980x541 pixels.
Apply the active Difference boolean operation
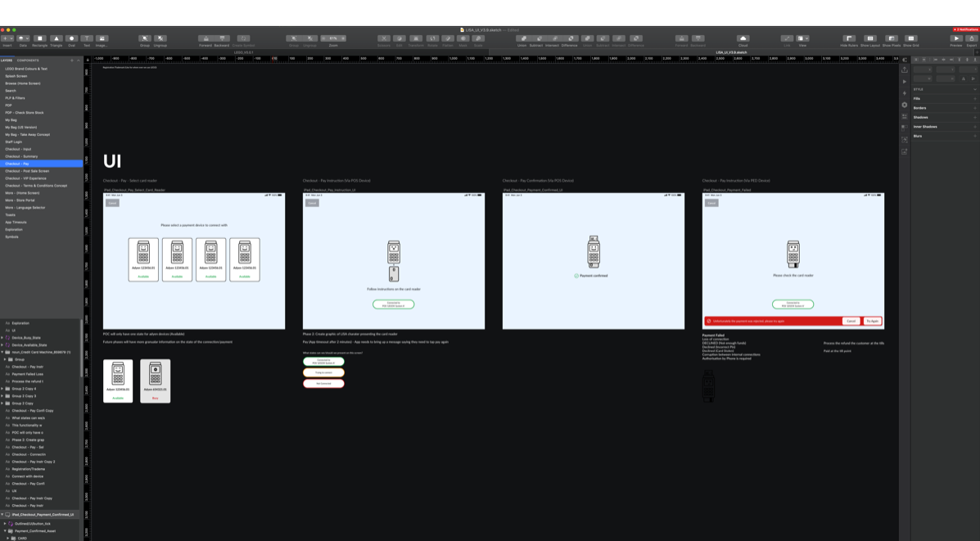click(x=569, y=38)
